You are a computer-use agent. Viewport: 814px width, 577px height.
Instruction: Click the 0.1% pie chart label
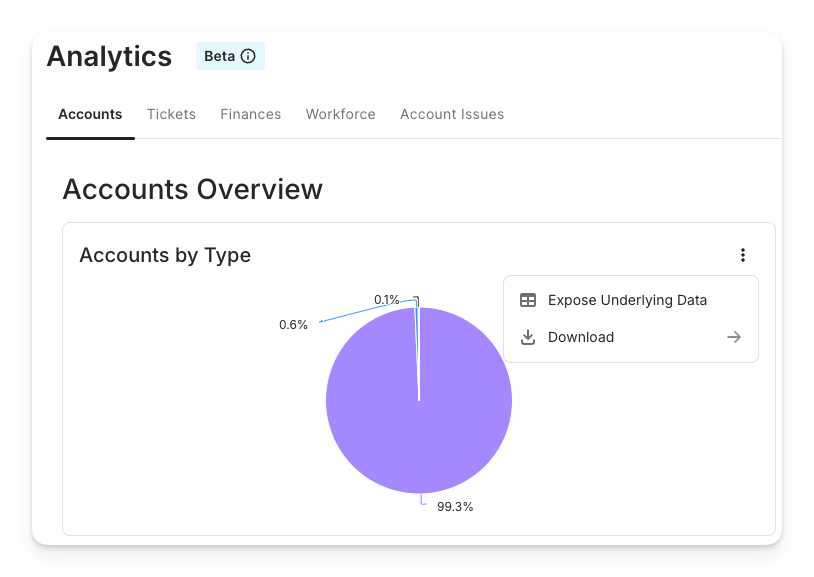[x=386, y=299]
